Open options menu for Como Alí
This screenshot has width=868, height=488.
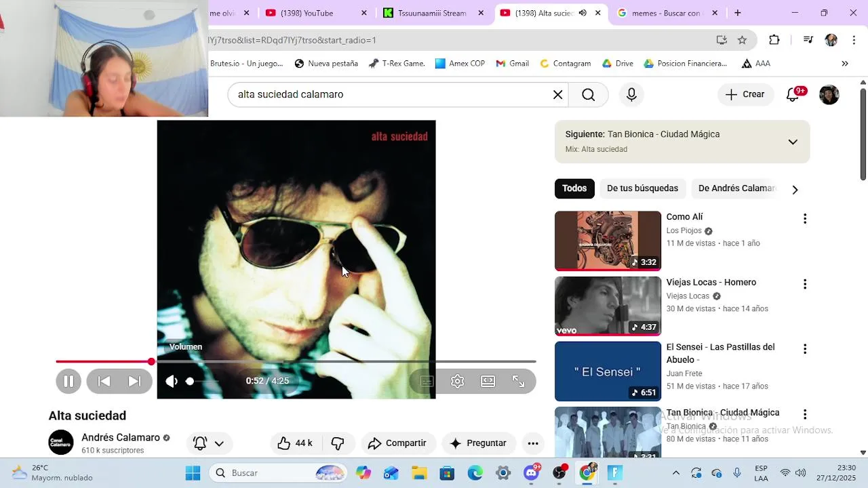[x=805, y=218]
